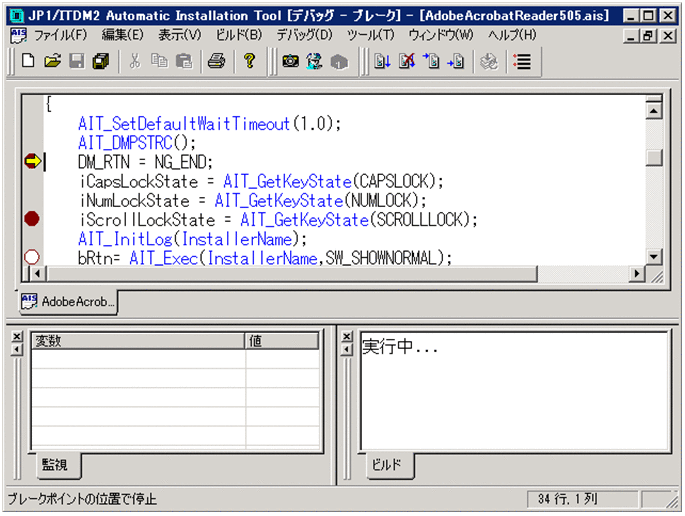Click the teal build/compile toolbar icon
The height and width of the screenshot is (516, 685).
tap(315, 61)
